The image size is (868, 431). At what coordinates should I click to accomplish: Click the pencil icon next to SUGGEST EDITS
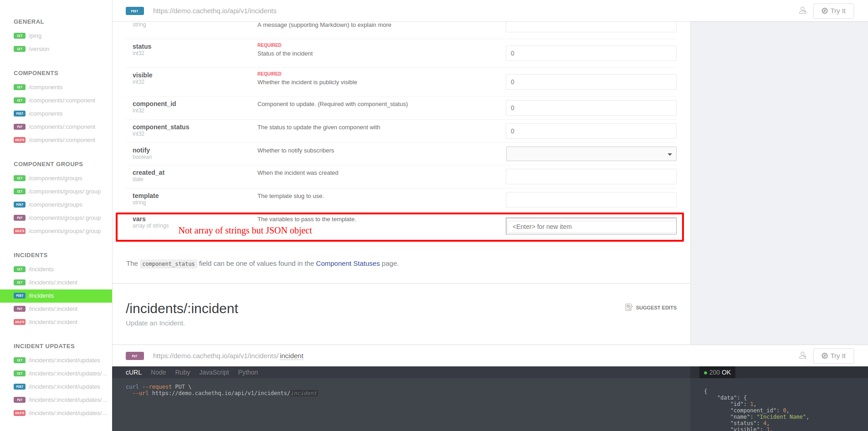pos(629,307)
